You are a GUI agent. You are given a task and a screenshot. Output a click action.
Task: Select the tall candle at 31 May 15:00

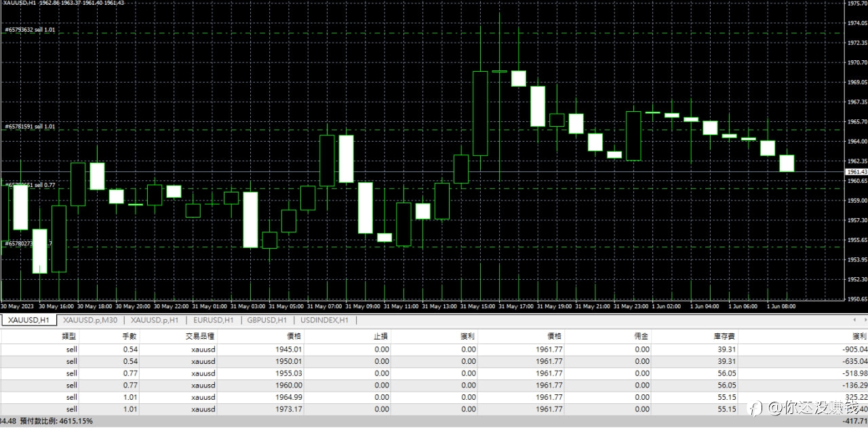coord(480,113)
